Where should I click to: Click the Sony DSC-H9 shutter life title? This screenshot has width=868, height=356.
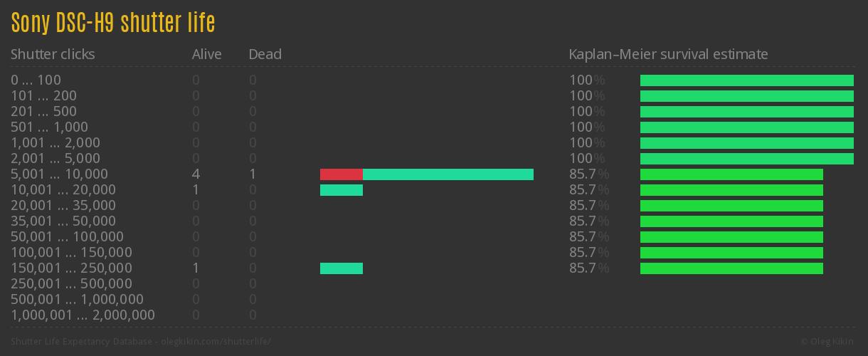(x=112, y=23)
